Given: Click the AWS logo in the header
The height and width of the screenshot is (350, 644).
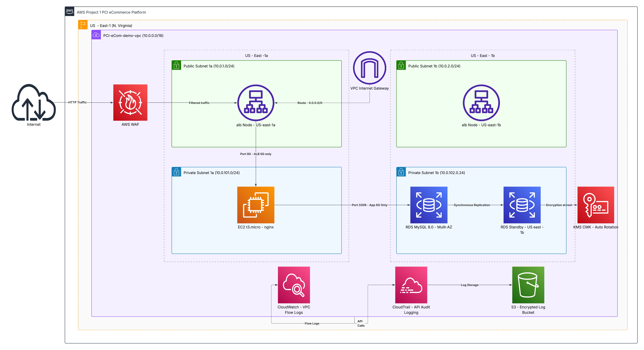Looking at the screenshot, I should [x=70, y=11].
